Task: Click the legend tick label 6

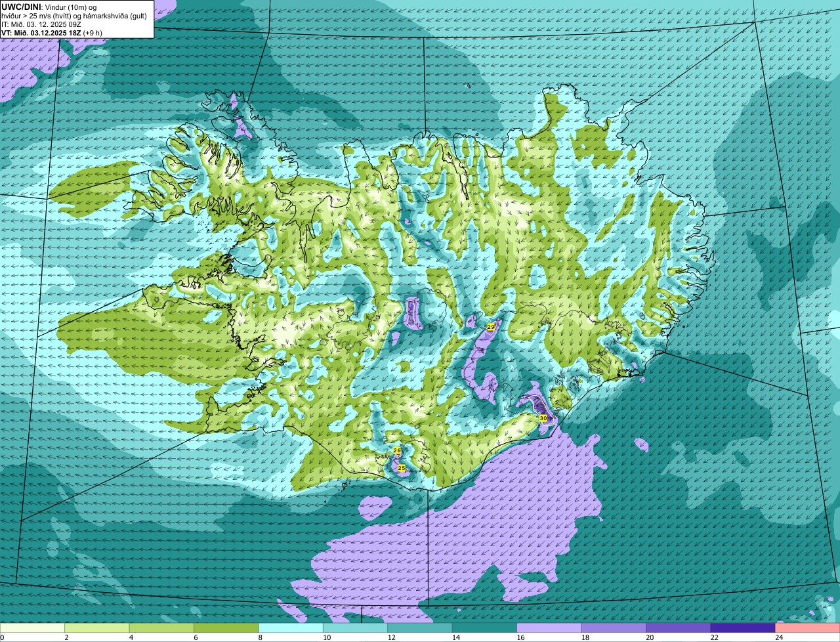Action: pyautogui.click(x=196, y=637)
